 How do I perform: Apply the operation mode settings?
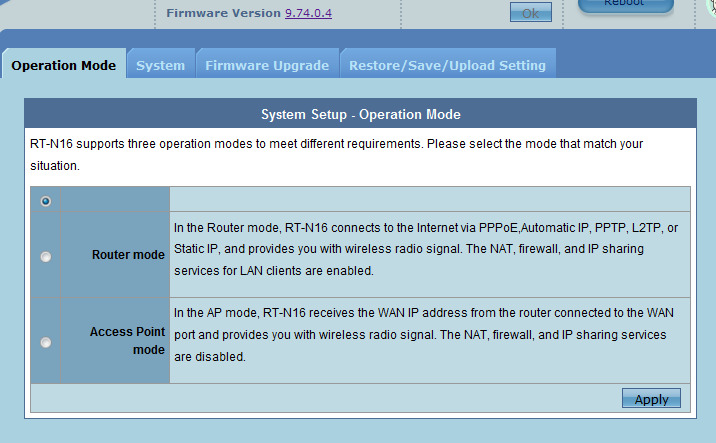[651, 399]
